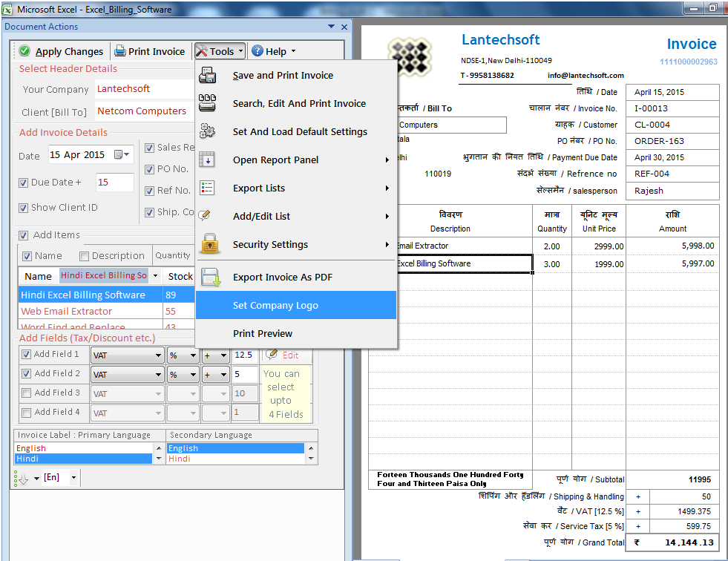728x561 pixels.
Task: Expand the Export Lists submenu arrow
Action: tap(387, 188)
